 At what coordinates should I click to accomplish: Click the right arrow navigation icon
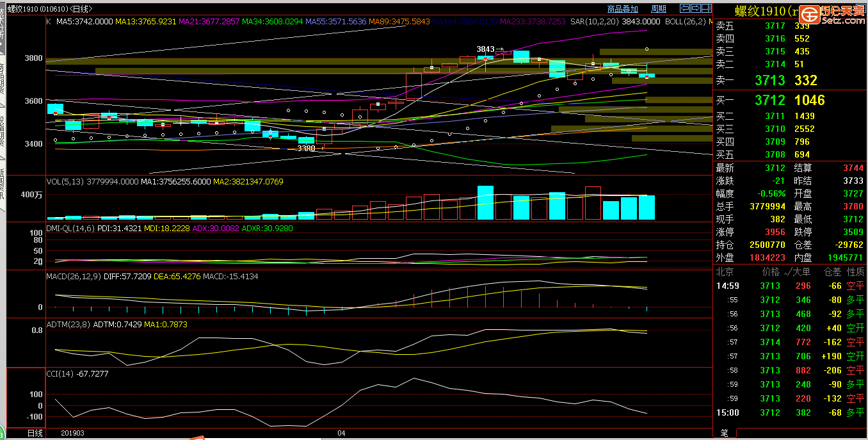(x=695, y=8)
